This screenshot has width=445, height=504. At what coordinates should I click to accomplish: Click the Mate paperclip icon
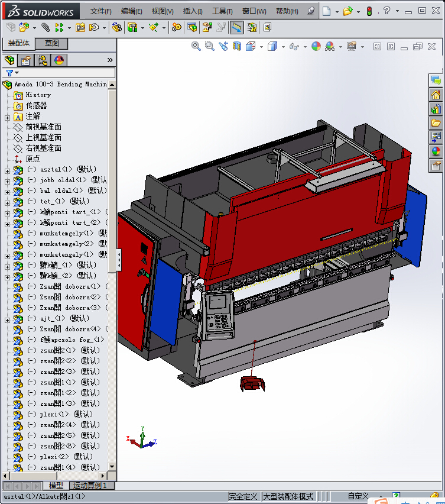(46, 27)
